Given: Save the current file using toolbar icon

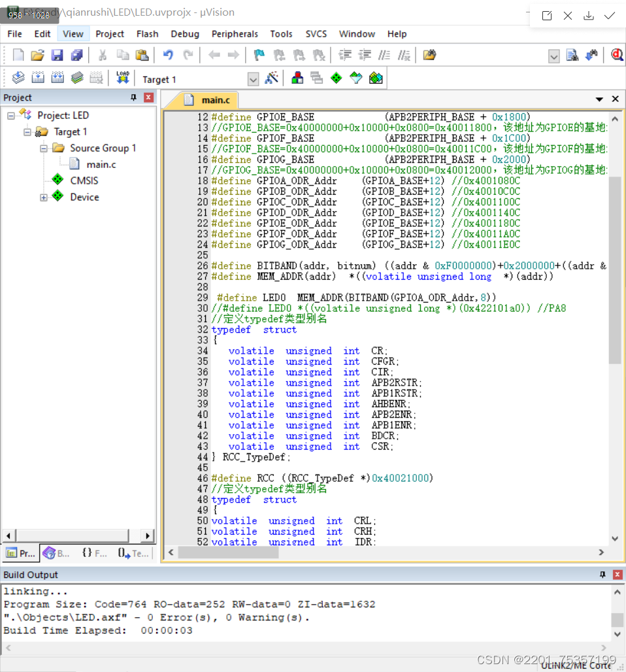Looking at the screenshot, I should coord(58,56).
